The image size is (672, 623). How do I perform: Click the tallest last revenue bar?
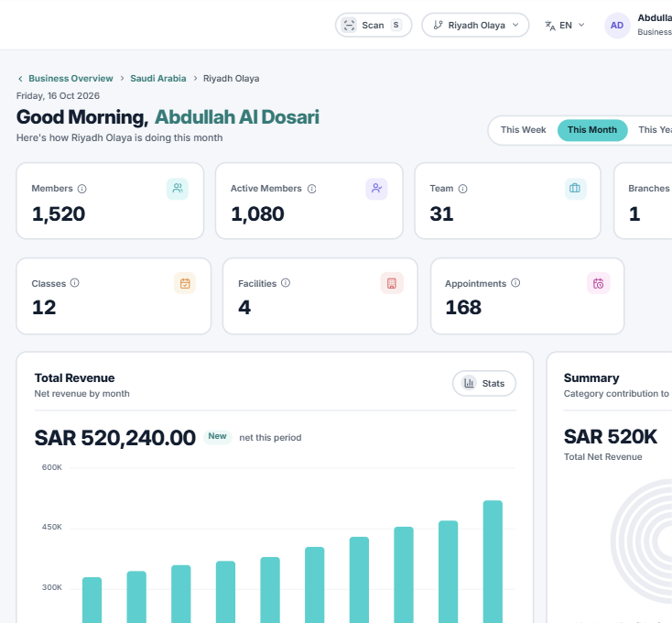493,562
